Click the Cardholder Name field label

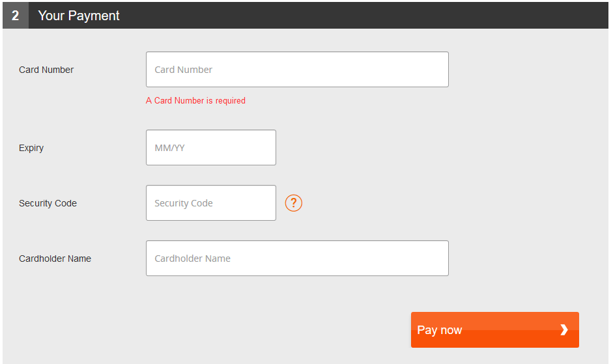pos(55,259)
